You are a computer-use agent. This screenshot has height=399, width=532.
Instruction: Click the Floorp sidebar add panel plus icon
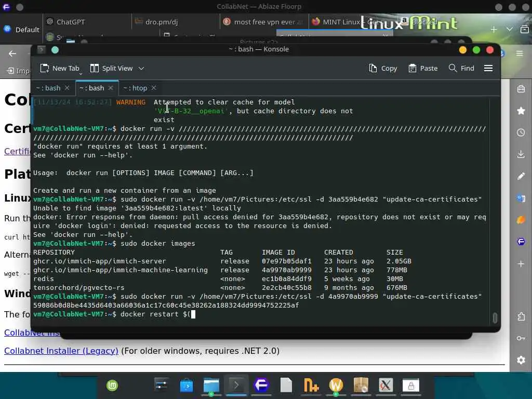click(x=521, y=263)
